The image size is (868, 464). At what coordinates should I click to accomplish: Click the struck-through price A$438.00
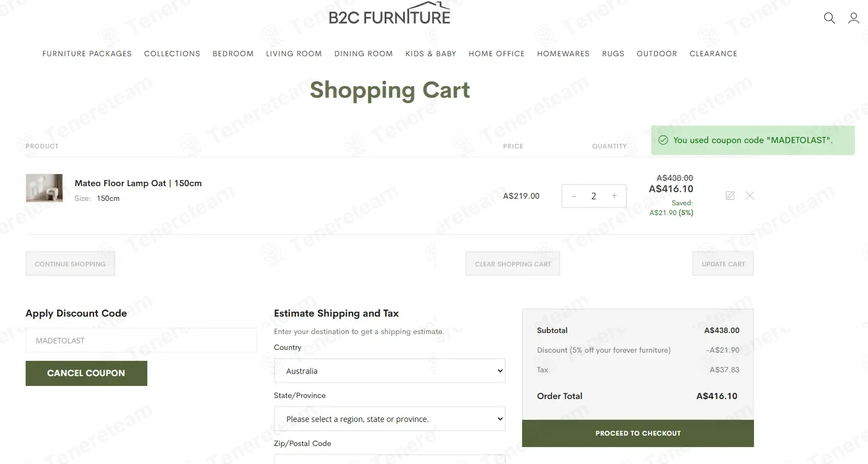tap(675, 178)
